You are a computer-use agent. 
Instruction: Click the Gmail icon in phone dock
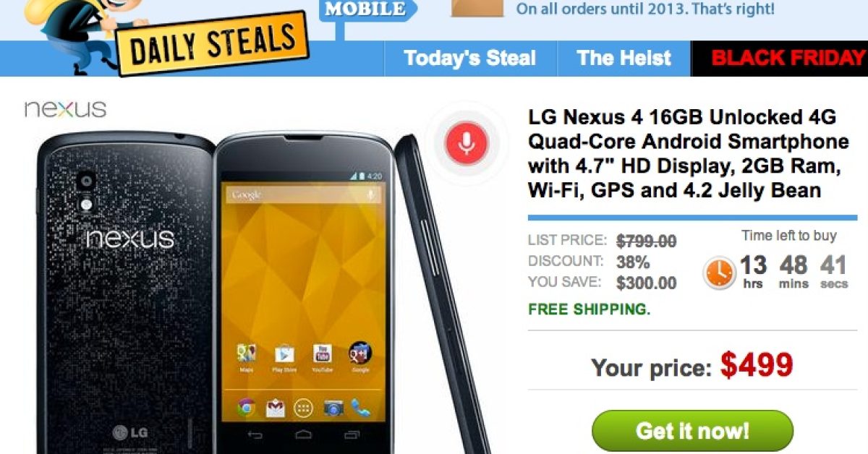tap(275, 407)
